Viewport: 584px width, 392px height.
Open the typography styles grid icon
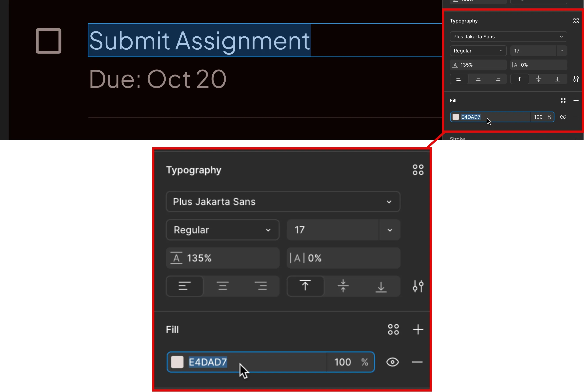click(x=576, y=21)
